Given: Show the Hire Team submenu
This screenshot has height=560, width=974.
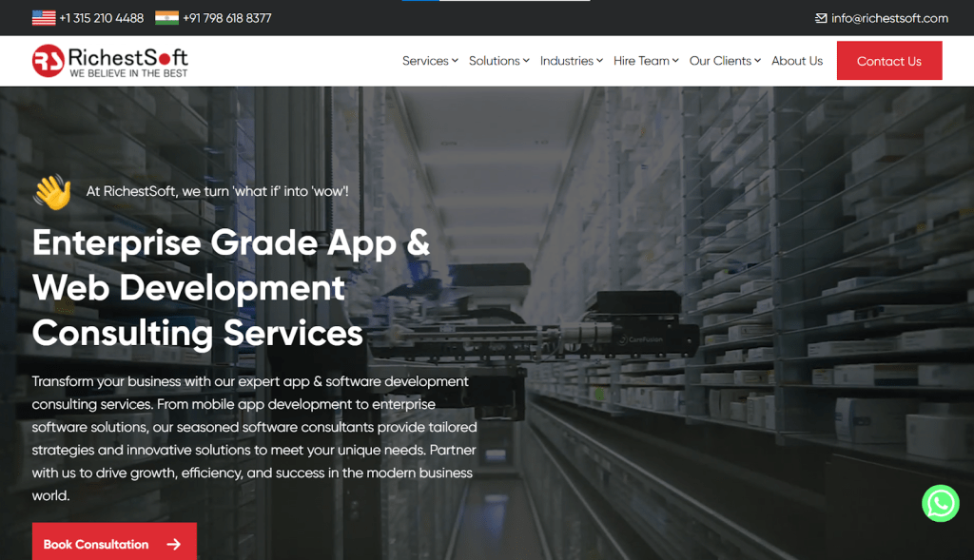Looking at the screenshot, I should click(x=646, y=61).
